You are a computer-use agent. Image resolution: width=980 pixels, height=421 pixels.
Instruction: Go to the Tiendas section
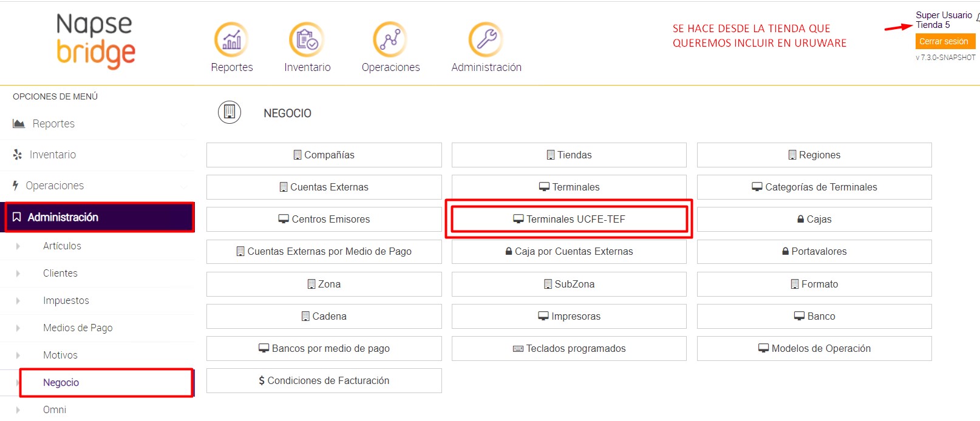tap(569, 155)
